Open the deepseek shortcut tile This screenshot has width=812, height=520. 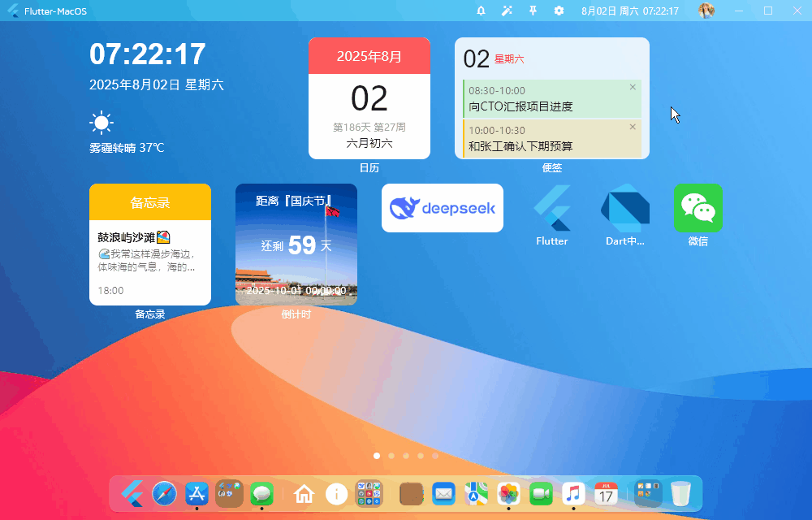point(443,208)
